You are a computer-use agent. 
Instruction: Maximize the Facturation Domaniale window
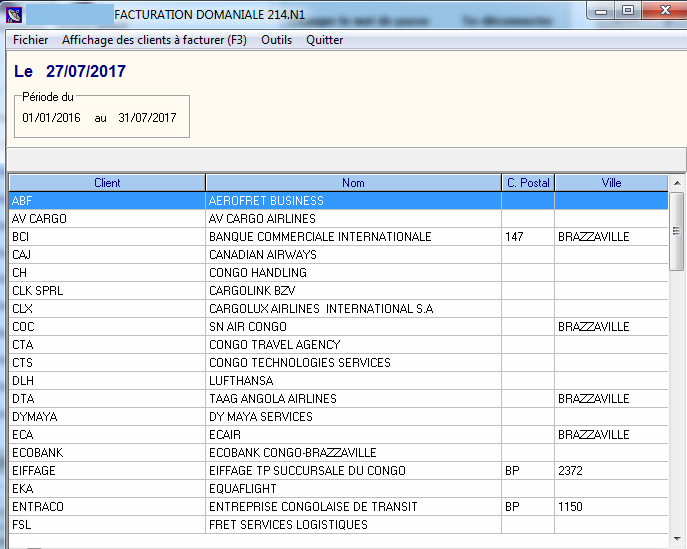point(628,10)
